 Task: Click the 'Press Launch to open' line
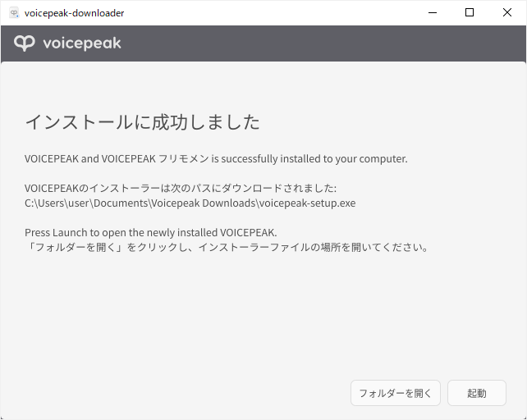150,232
